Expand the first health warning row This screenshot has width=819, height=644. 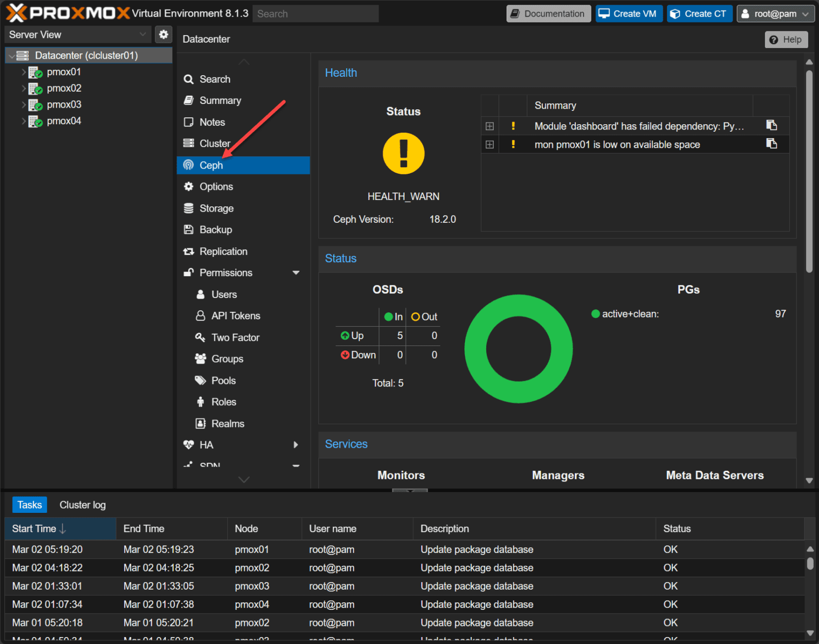click(x=489, y=126)
